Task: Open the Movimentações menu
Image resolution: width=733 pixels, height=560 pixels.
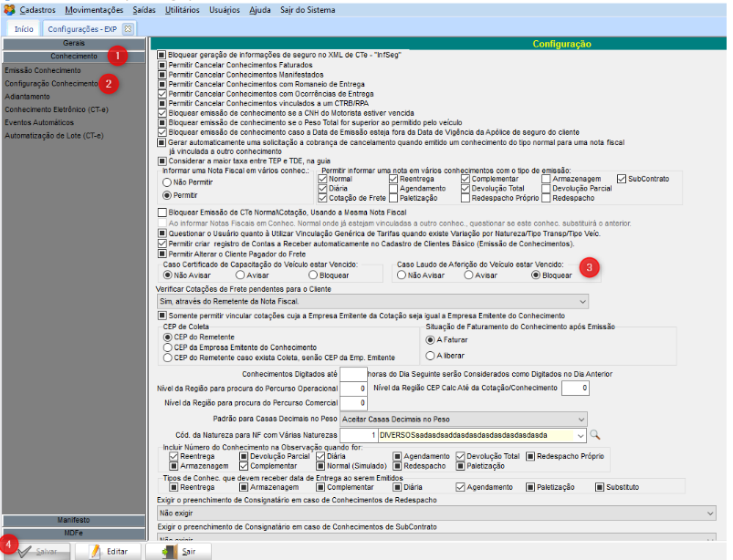Action: (94, 10)
